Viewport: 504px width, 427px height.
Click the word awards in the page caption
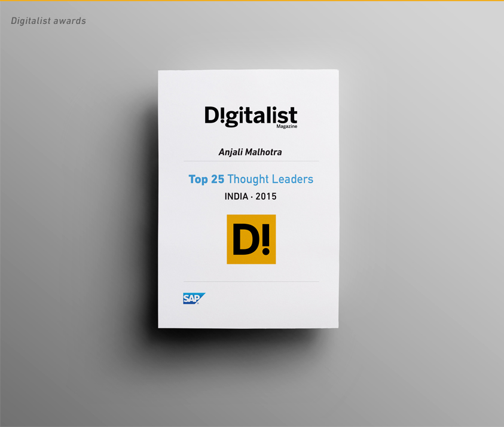pyautogui.click(x=70, y=21)
